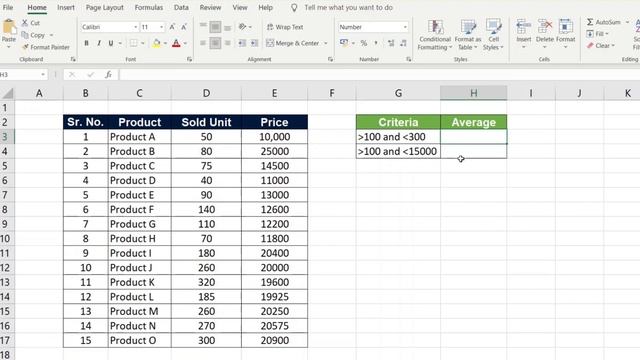Open Format as Table

coord(468,35)
